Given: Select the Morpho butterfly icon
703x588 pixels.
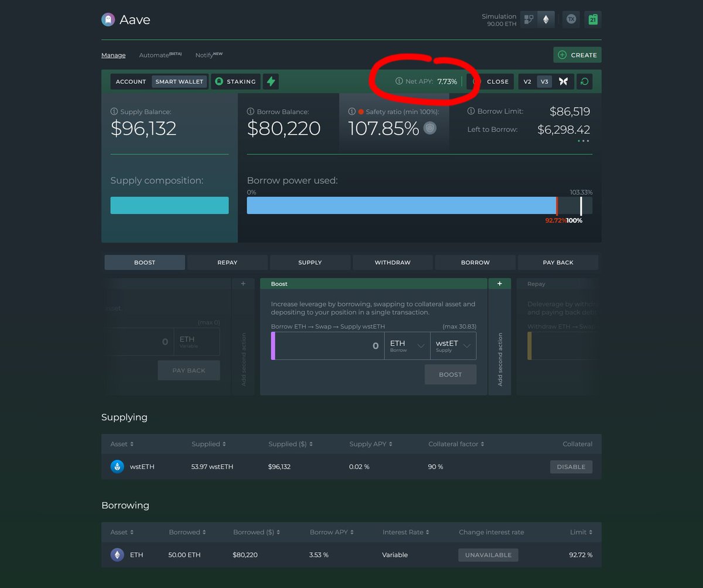Looking at the screenshot, I should tap(564, 81).
